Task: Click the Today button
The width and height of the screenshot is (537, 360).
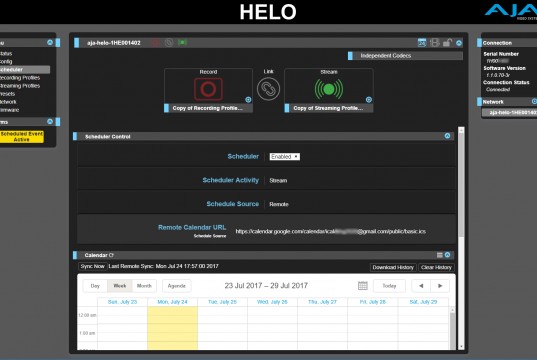Action: pos(389,286)
